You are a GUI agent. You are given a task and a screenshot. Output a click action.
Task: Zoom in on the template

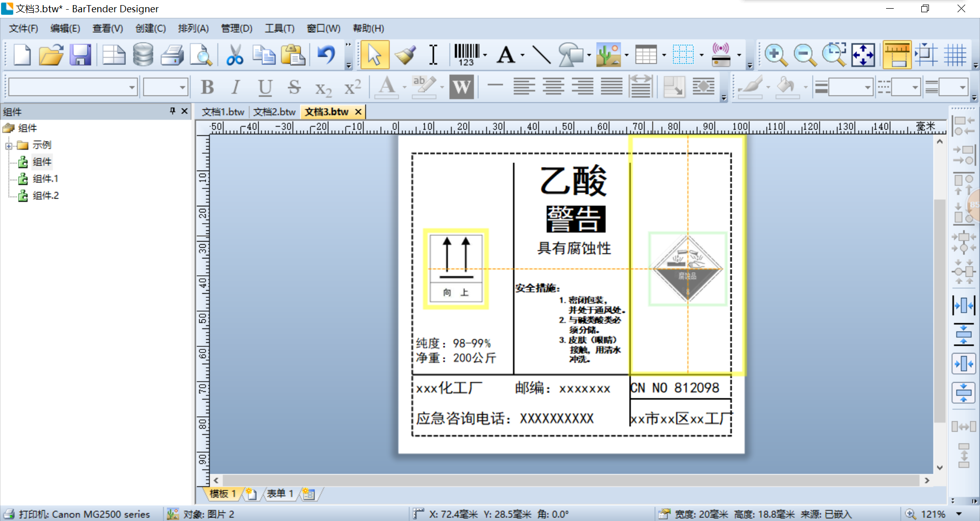[x=776, y=55]
